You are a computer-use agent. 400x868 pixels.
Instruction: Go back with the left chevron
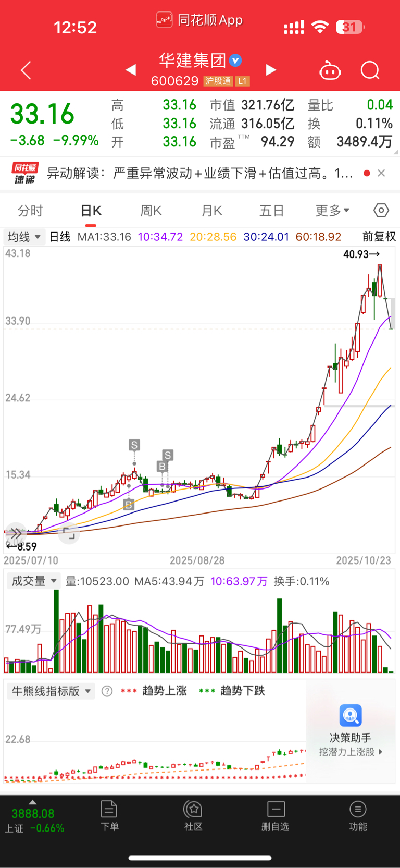click(26, 70)
